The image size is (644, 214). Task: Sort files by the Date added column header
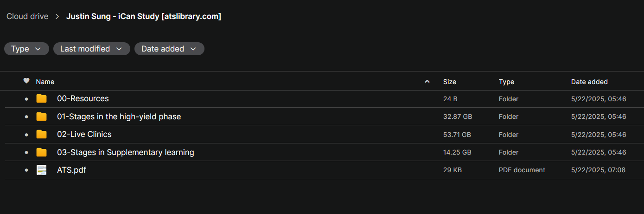589,82
